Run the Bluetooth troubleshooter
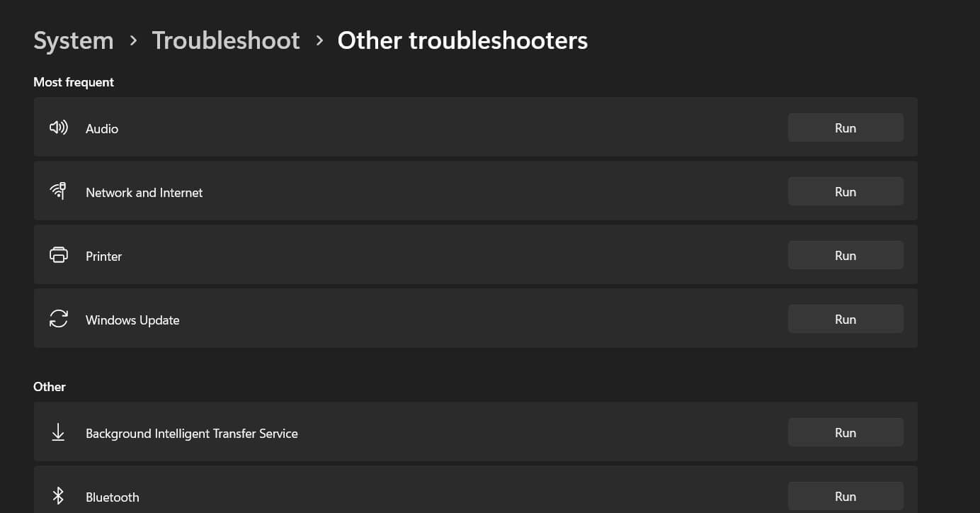Viewport: 980px width, 513px height. tap(845, 496)
